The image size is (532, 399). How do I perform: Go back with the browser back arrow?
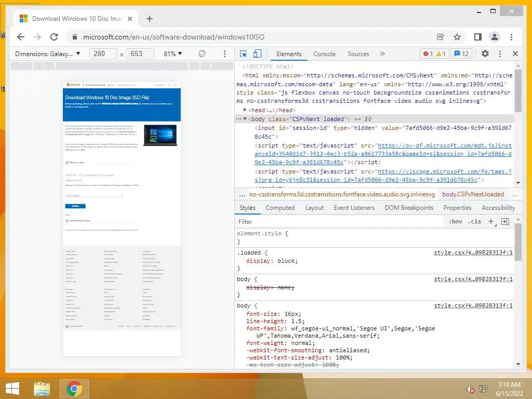[x=21, y=37]
